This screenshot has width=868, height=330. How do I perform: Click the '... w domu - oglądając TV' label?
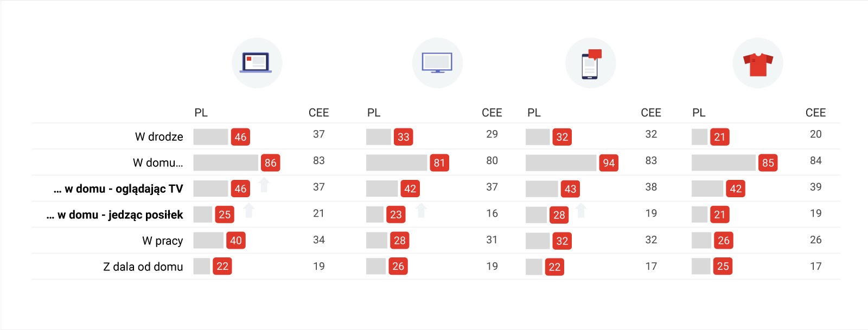tap(118, 189)
